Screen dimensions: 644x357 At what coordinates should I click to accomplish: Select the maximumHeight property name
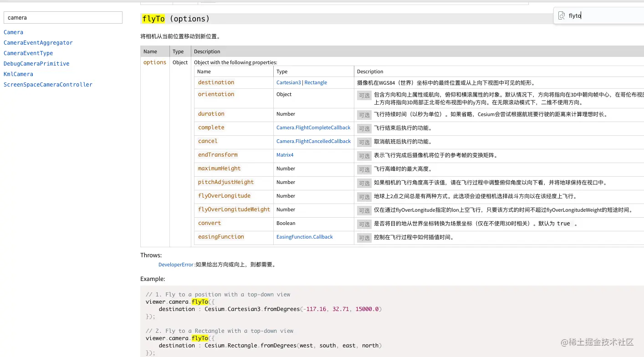(x=220, y=168)
